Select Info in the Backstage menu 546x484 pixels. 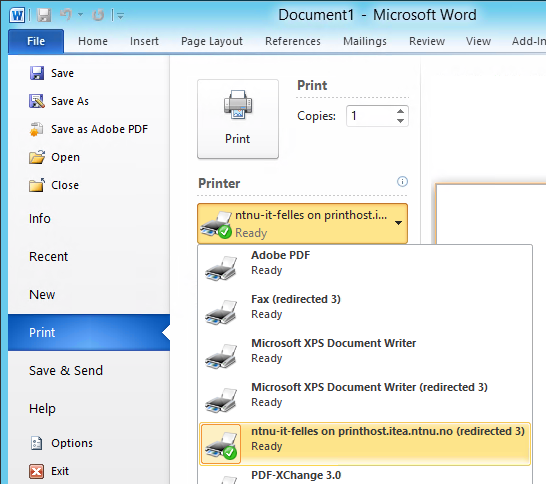click(89, 219)
